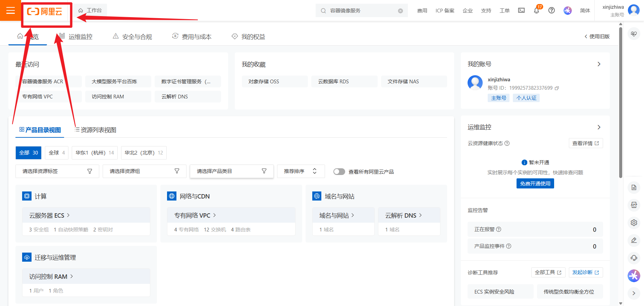Click the 计算 category icon
This screenshot has height=306, width=644.
[27, 196]
